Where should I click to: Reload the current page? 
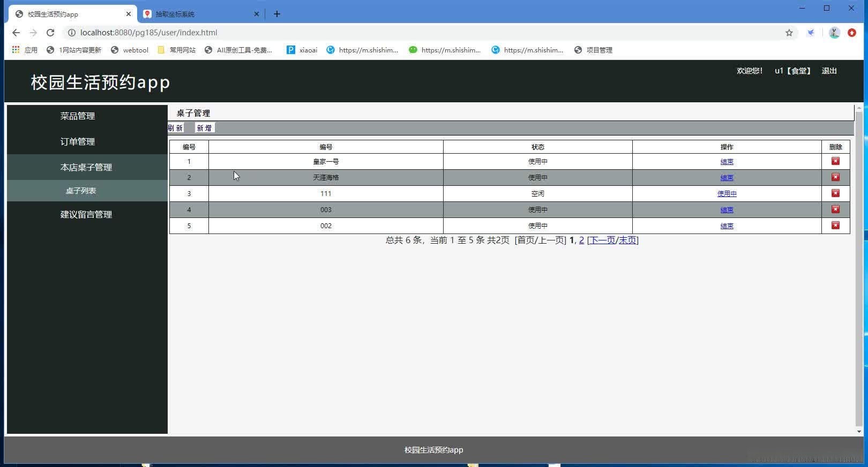50,33
